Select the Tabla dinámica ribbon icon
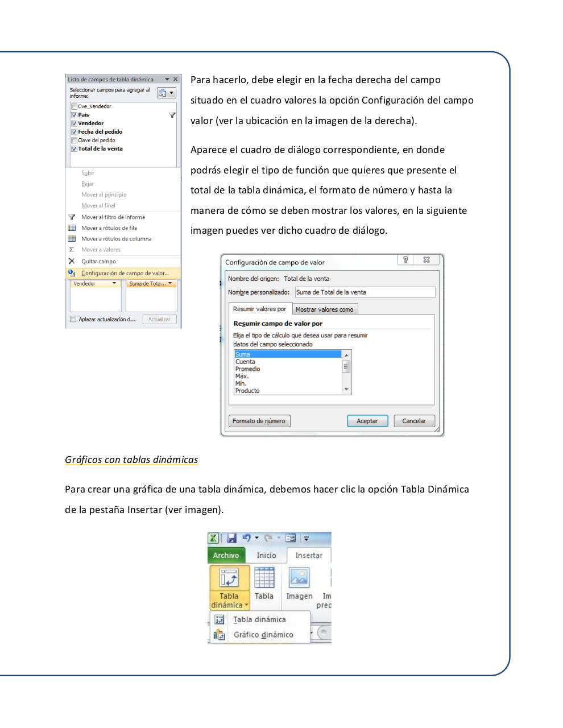This screenshot has width=563, height=728. tap(229, 578)
